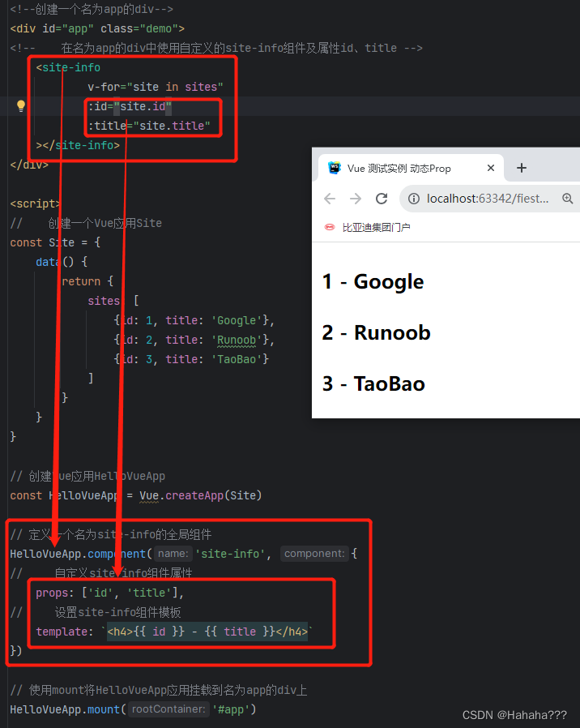This screenshot has height=728, width=580.
Task: Click the 'name:' parameter hint
Action: (x=173, y=554)
